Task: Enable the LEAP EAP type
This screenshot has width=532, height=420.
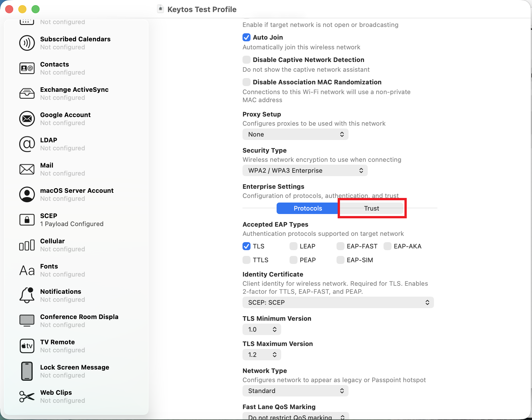Action: pos(294,246)
